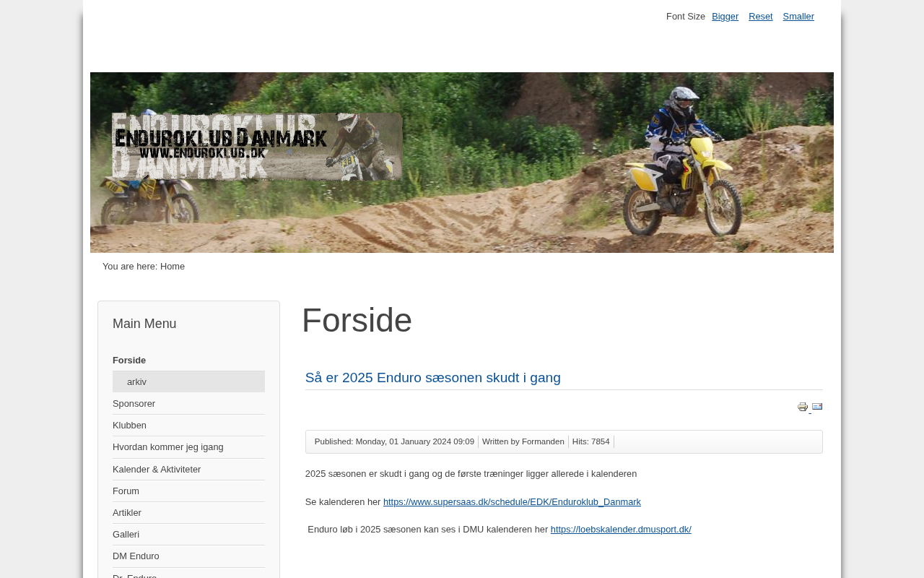Image resolution: width=924 pixels, height=578 pixels.
Task: Click the Enduroklub Danmark header banner
Action: (x=462, y=163)
